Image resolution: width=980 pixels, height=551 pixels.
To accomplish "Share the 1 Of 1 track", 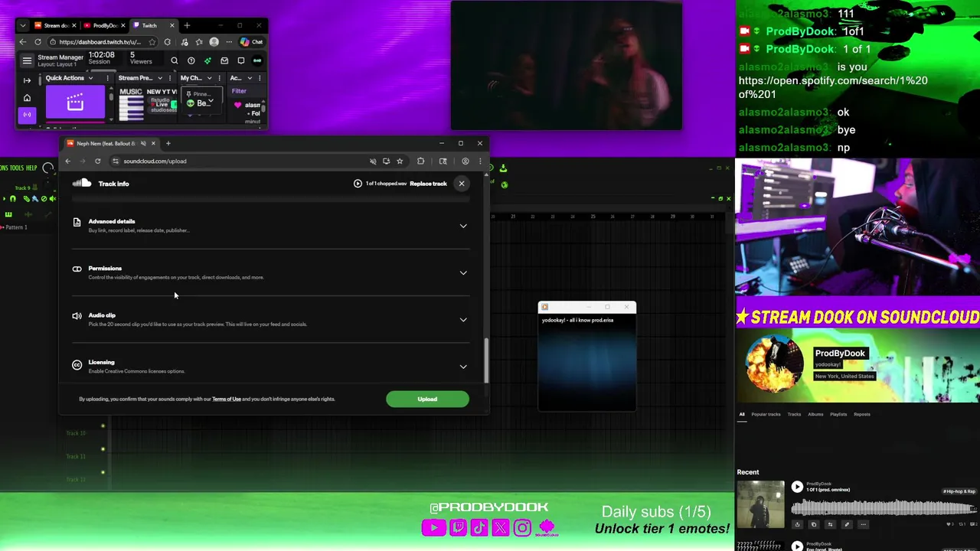I will (x=797, y=524).
